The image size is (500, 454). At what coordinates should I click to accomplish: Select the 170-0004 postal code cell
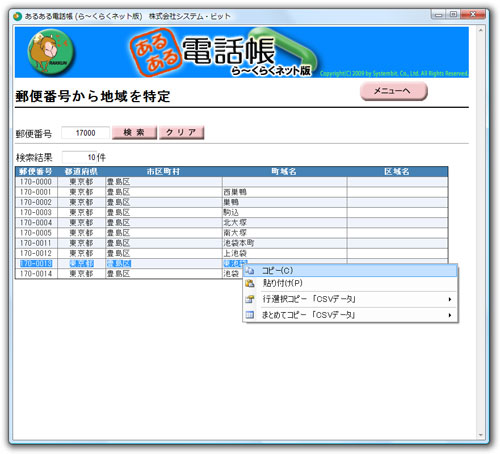36,223
